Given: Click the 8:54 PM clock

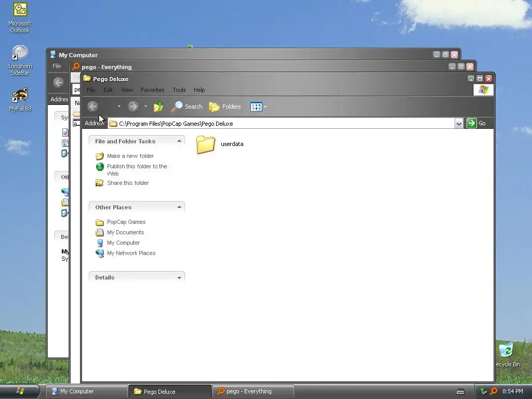Looking at the screenshot, I should [513, 391].
